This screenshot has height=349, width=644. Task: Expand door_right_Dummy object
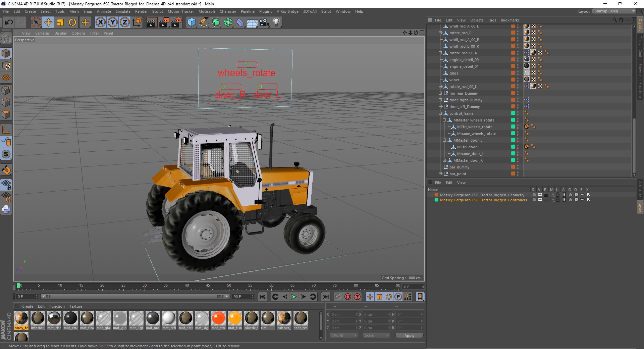point(440,100)
